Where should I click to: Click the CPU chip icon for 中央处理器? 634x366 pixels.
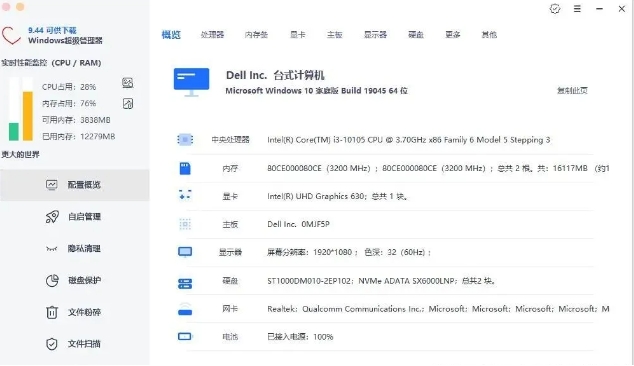(185, 140)
